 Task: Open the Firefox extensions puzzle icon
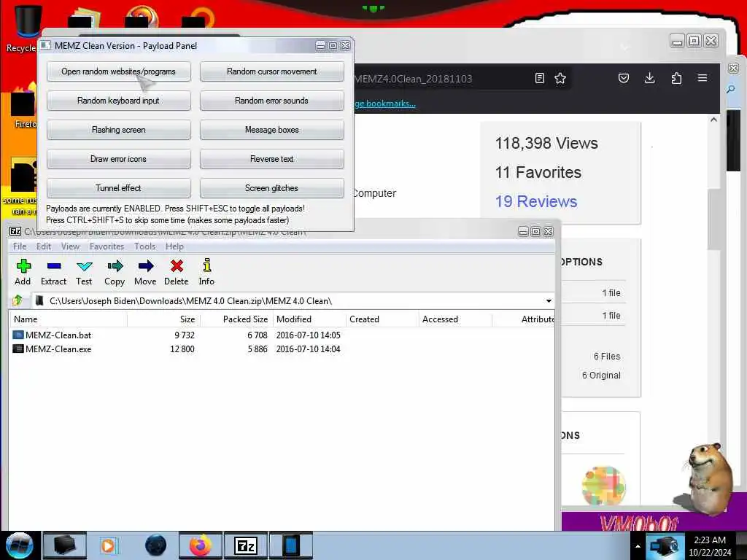click(676, 78)
